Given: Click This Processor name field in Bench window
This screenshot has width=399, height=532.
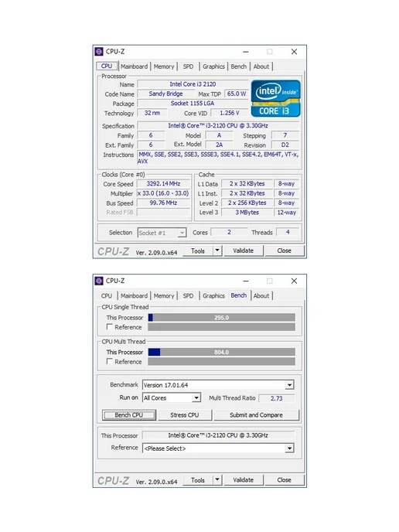Looking at the screenshot, I should point(218,435).
